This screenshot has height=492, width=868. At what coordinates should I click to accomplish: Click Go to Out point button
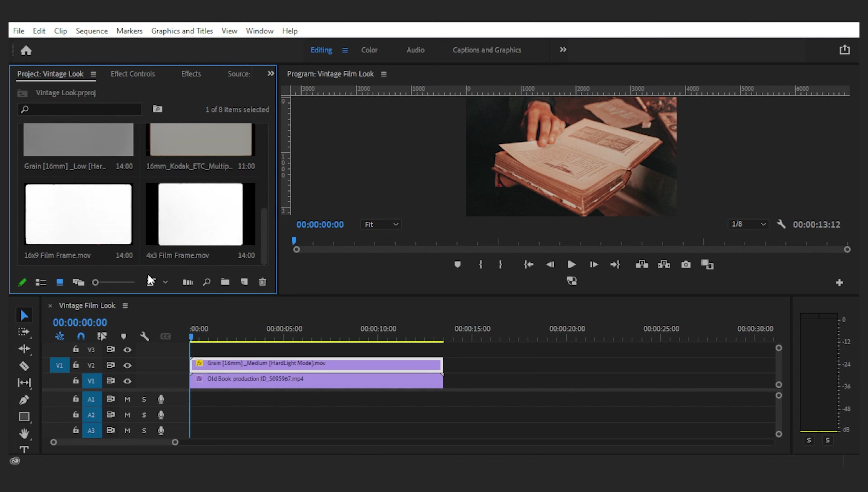pos(615,265)
